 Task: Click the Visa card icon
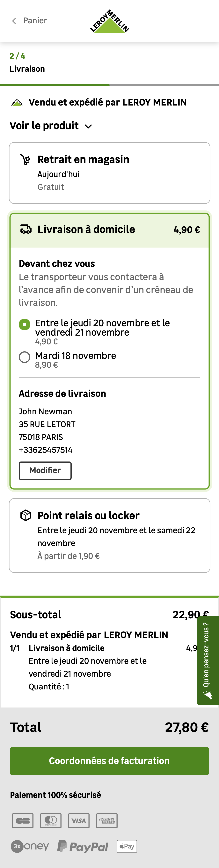[79, 820]
